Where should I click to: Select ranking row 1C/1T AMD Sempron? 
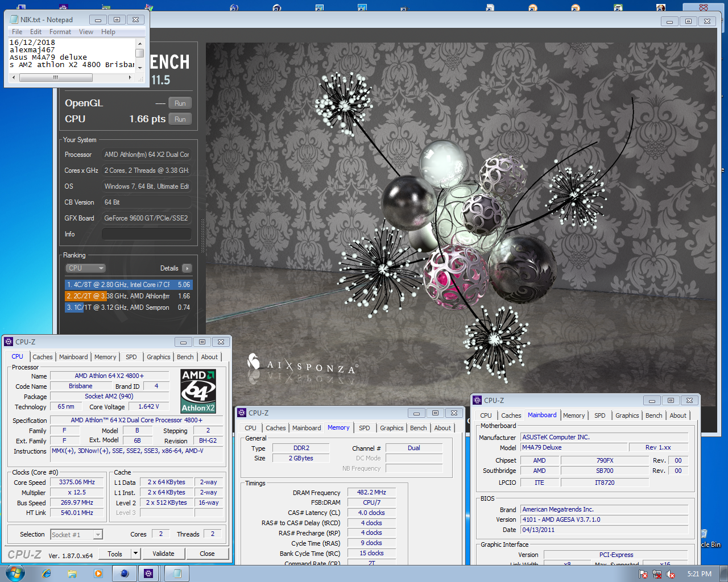tap(129, 307)
